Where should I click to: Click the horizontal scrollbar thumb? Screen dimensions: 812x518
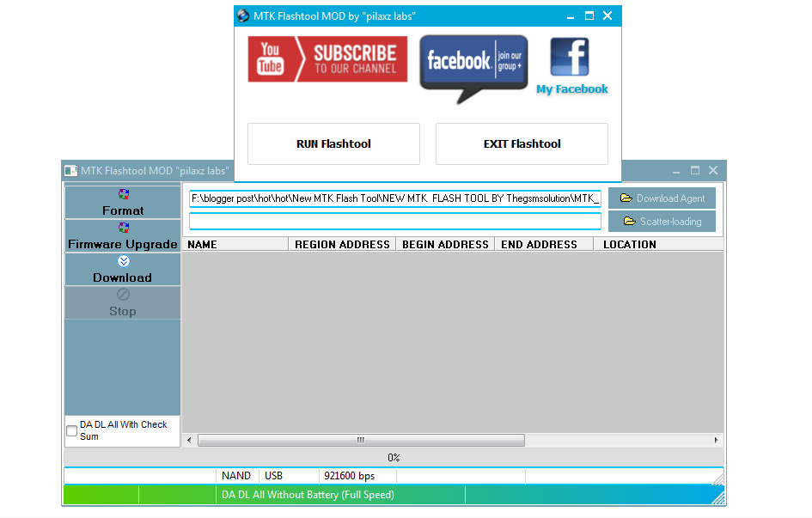pos(361,441)
